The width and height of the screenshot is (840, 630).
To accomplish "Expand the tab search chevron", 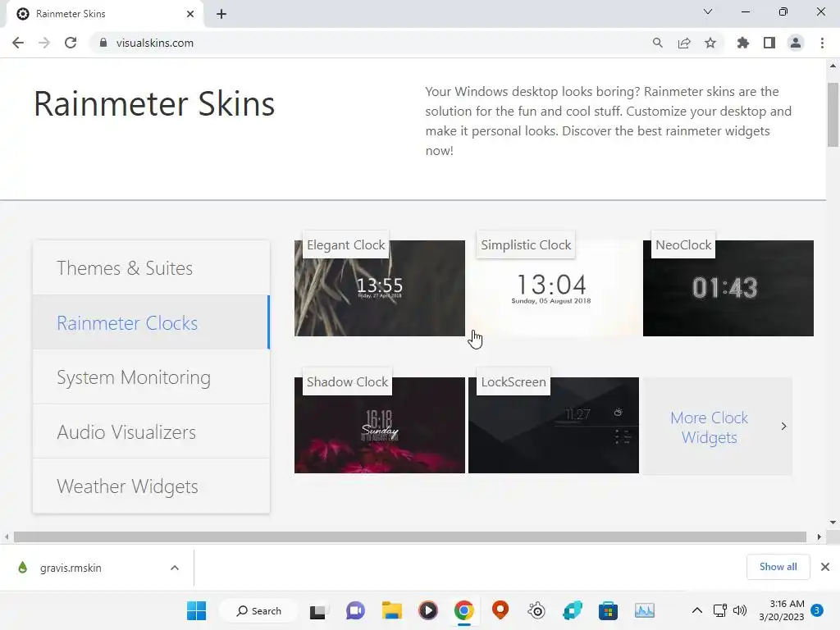I will (708, 11).
